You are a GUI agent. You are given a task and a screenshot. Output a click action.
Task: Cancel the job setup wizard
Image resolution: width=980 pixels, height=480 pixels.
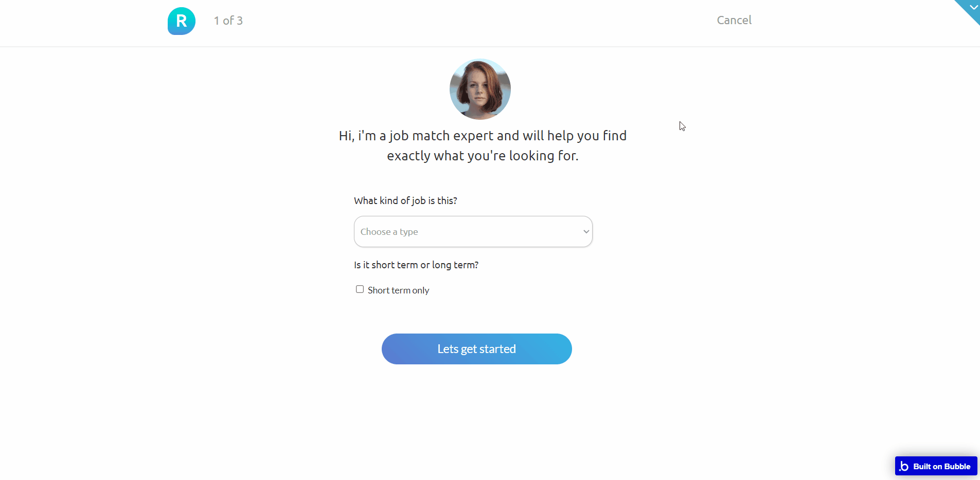pos(734,20)
